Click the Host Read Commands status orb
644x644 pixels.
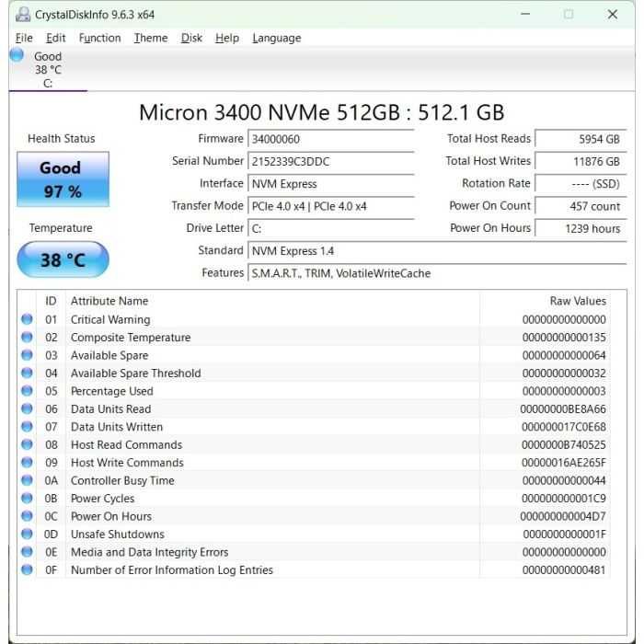coord(27,444)
